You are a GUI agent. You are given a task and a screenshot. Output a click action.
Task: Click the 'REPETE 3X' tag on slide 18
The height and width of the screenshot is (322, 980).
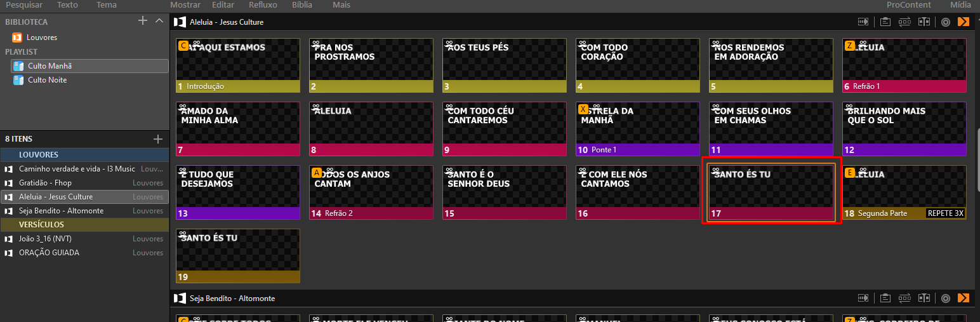(x=945, y=213)
